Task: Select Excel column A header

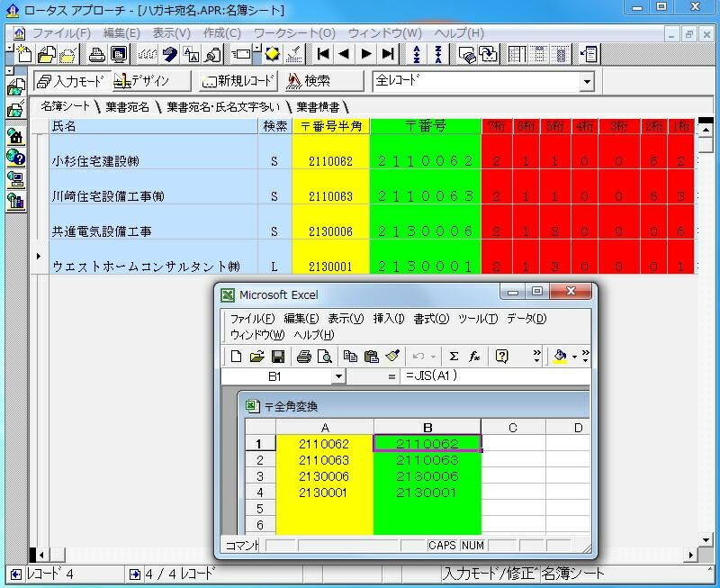Action: click(325, 428)
